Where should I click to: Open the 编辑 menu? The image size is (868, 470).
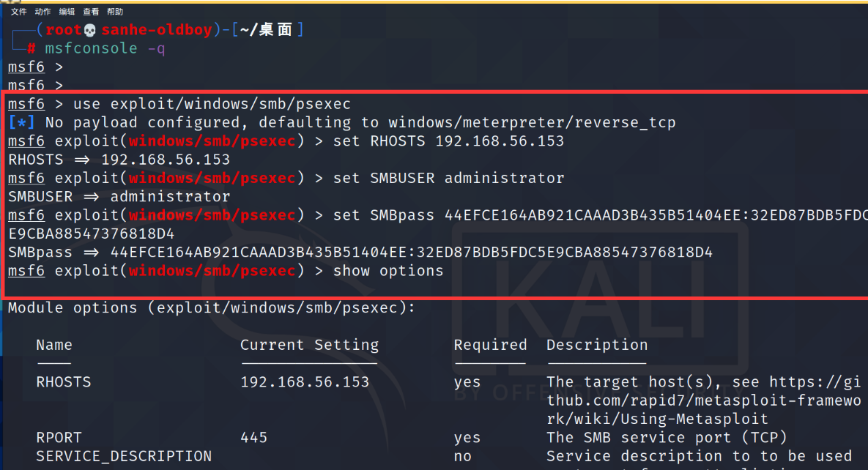click(67, 12)
